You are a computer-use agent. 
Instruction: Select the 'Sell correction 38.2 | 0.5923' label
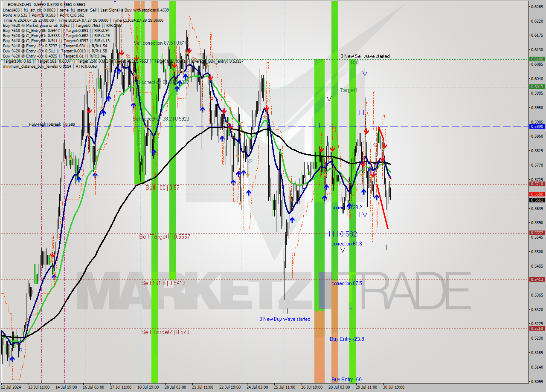tap(161, 119)
